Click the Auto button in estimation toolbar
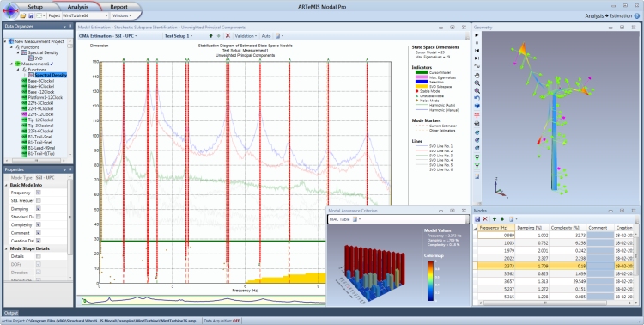 (266, 36)
